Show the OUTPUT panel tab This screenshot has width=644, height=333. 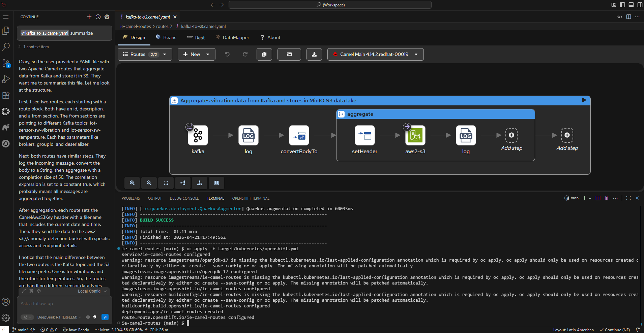point(155,198)
